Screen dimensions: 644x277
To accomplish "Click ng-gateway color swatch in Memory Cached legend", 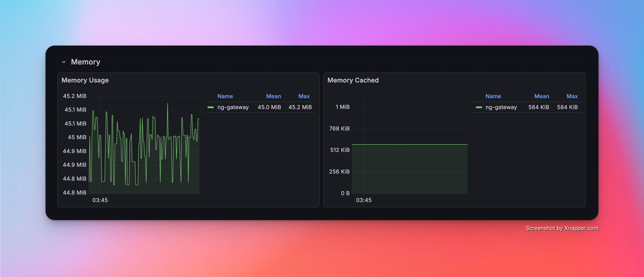I will [x=479, y=107].
